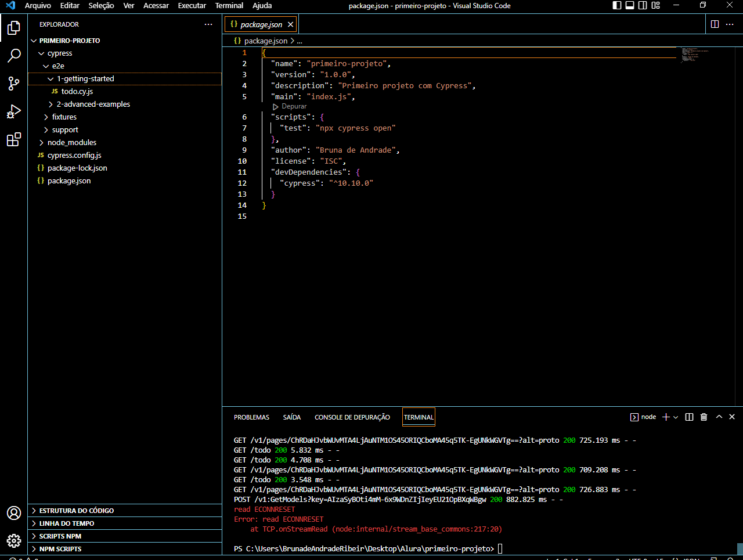Open the Acessar menu

[x=156, y=5]
